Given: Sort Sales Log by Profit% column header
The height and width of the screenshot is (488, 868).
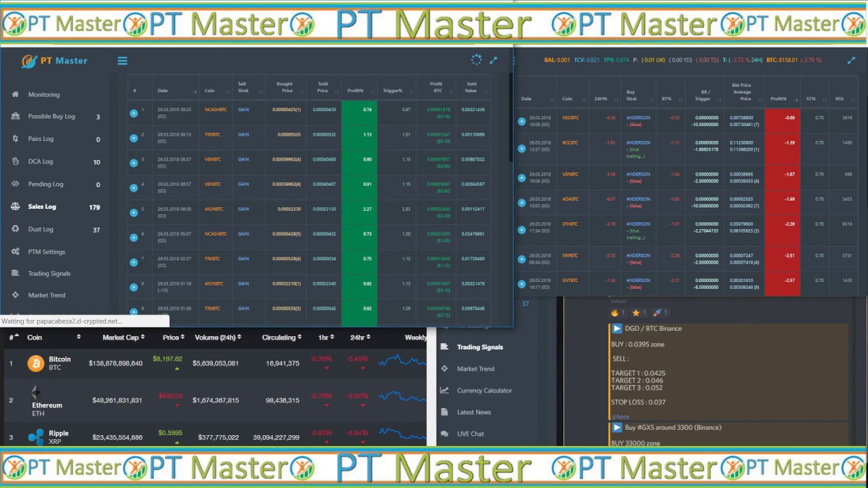Looking at the screenshot, I should click(x=360, y=90).
